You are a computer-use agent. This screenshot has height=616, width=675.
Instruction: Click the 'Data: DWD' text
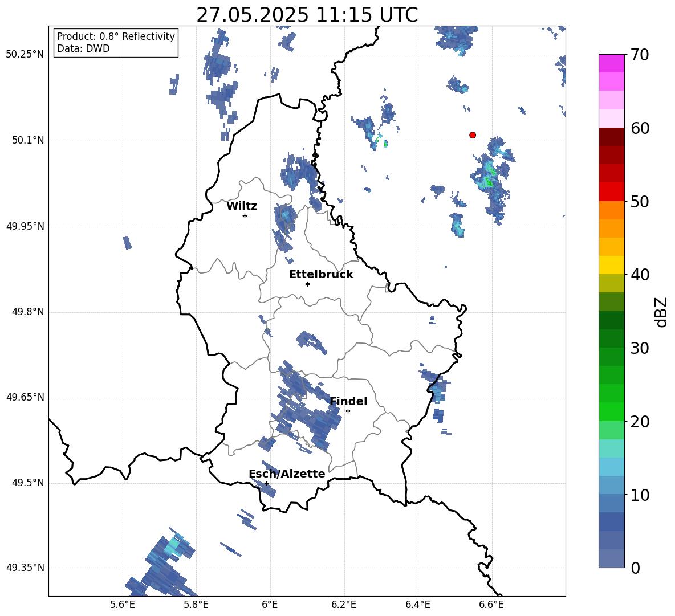pos(83,48)
